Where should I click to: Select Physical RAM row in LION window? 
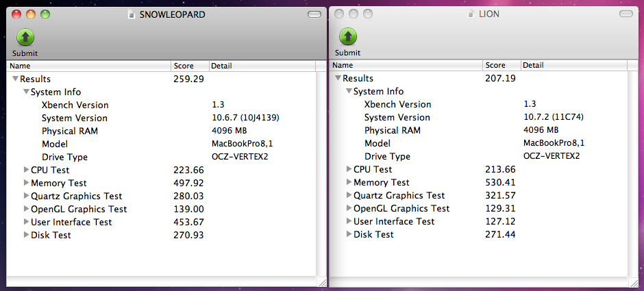click(x=478, y=131)
